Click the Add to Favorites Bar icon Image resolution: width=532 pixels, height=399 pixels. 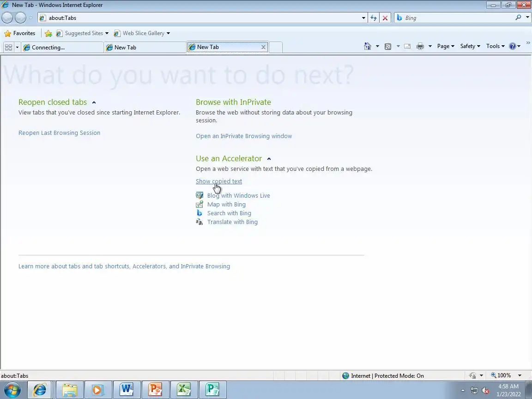pyautogui.click(x=48, y=33)
